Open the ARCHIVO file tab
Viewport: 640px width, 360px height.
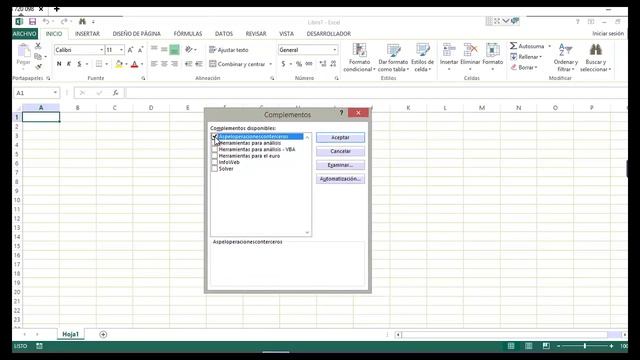(x=25, y=34)
